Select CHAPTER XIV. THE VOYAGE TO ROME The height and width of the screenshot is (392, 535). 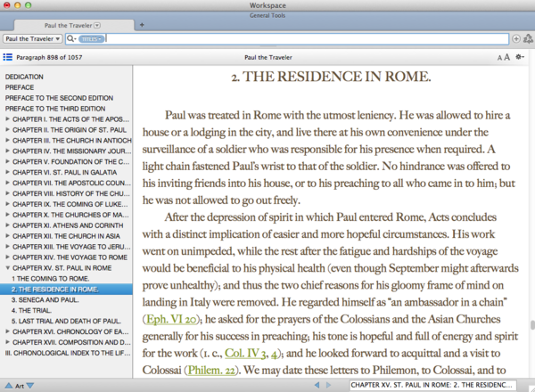[x=70, y=257]
